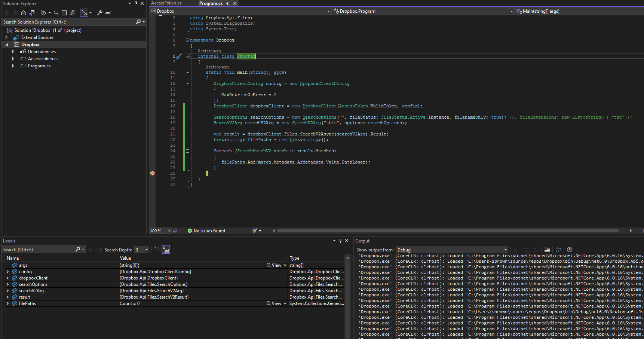644x339 pixels.
Task: Collapse the Main method outlining toggle
Action: point(187,72)
